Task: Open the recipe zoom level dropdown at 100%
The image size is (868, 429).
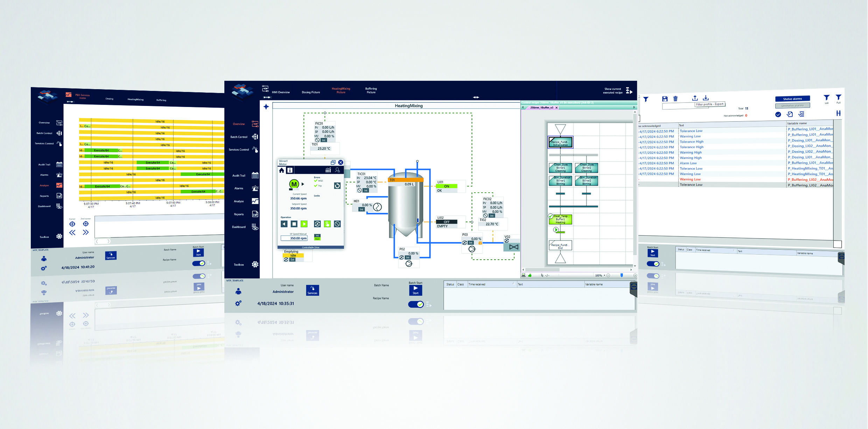Action: (x=601, y=276)
